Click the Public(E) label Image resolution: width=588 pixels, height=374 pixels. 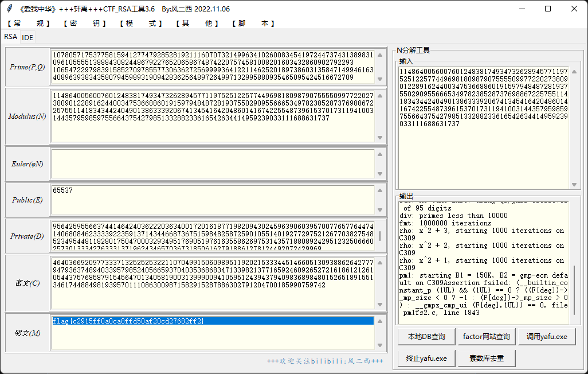pyautogui.click(x=28, y=200)
